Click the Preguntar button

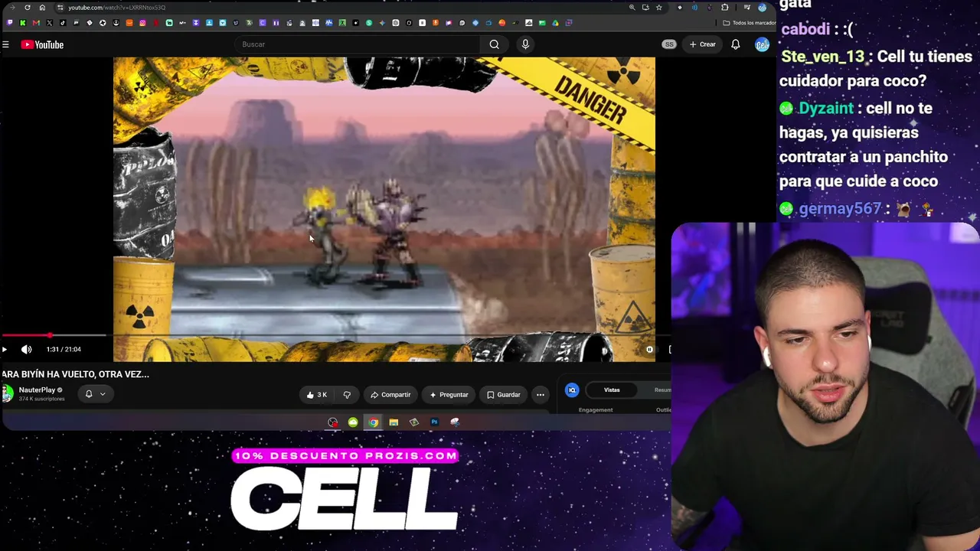(x=449, y=395)
